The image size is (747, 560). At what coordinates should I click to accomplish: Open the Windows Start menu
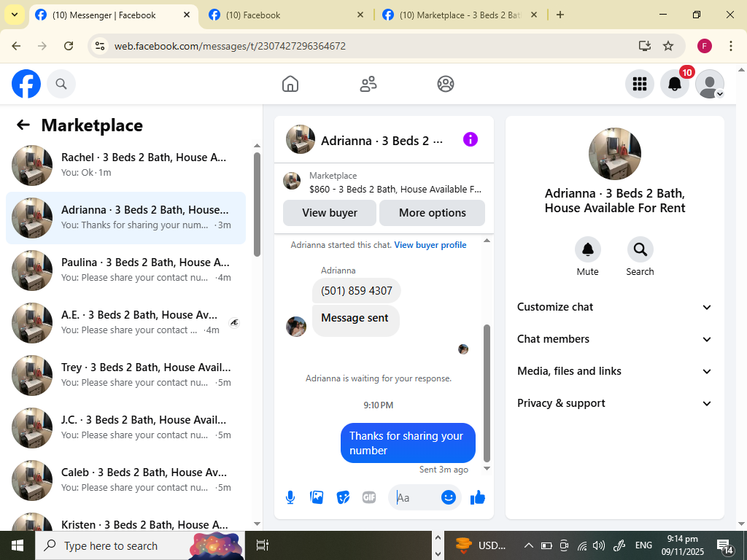pyautogui.click(x=18, y=545)
